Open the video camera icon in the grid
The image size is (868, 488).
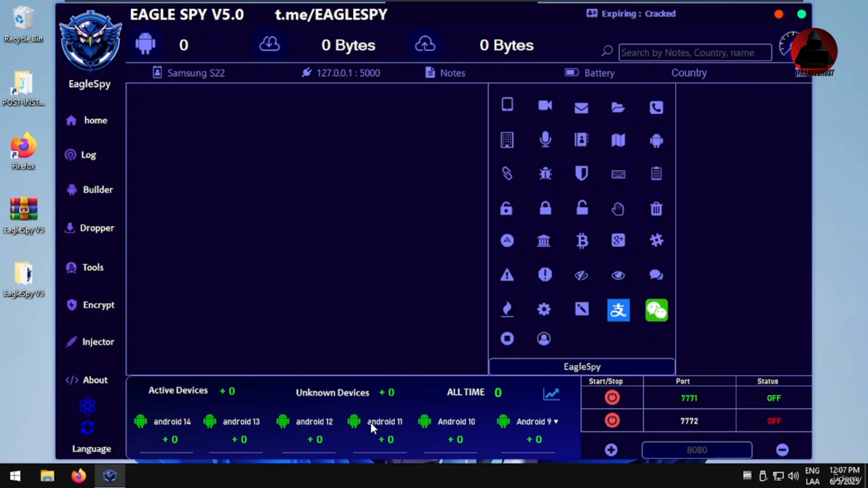point(545,106)
